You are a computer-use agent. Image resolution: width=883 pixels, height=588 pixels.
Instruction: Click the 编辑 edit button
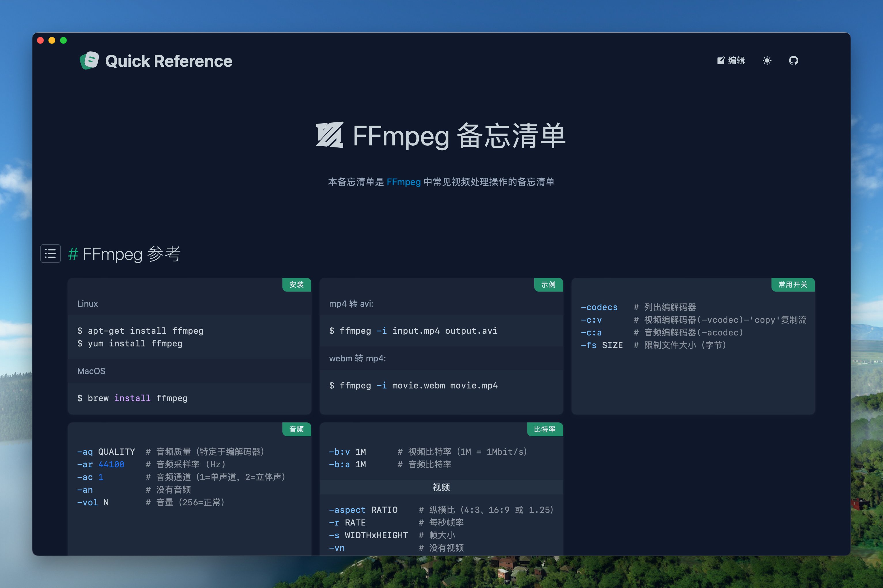point(731,60)
